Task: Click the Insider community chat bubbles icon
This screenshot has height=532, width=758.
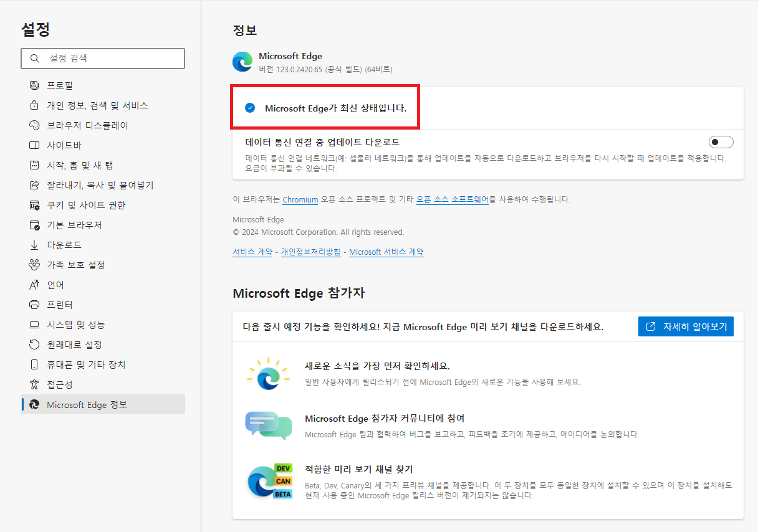Action: pyautogui.click(x=269, y=425)
